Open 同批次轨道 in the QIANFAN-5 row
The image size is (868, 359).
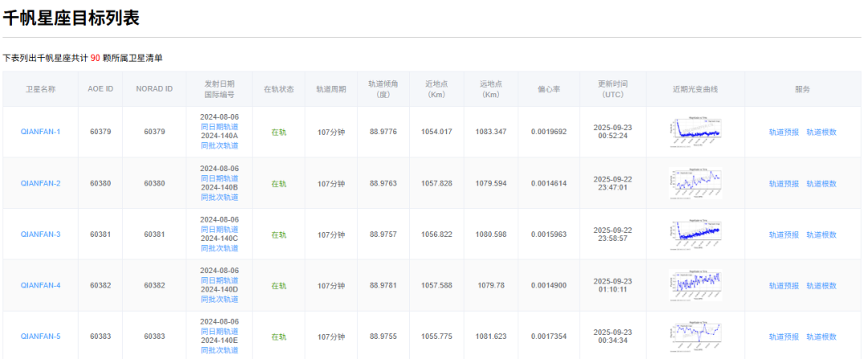(x=219, y=350)
